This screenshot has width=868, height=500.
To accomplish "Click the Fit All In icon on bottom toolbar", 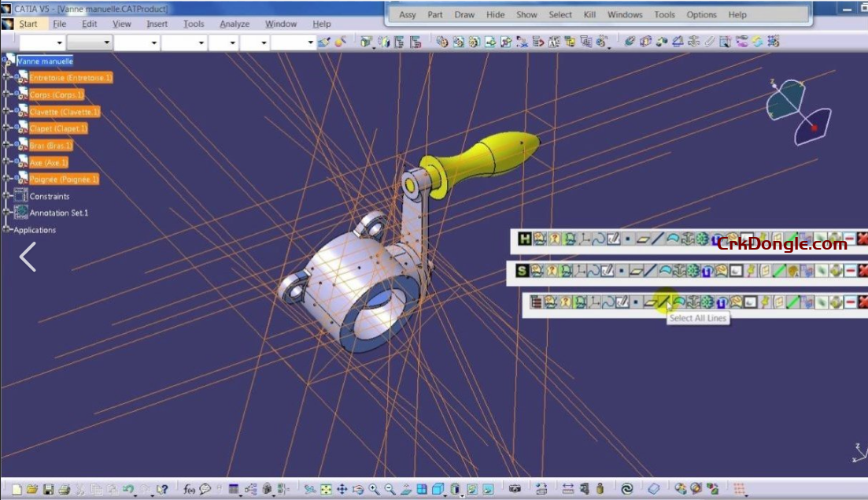I will click(324, 489).
